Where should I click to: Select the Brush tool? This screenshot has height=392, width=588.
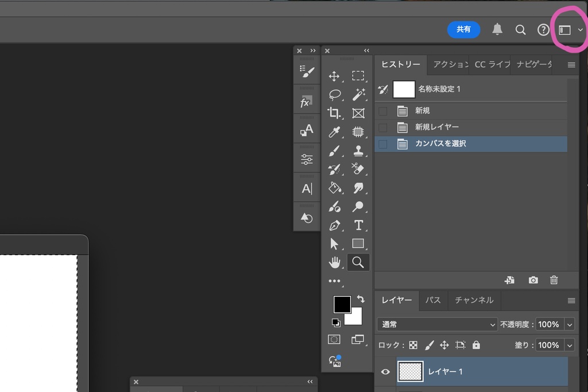336,151
